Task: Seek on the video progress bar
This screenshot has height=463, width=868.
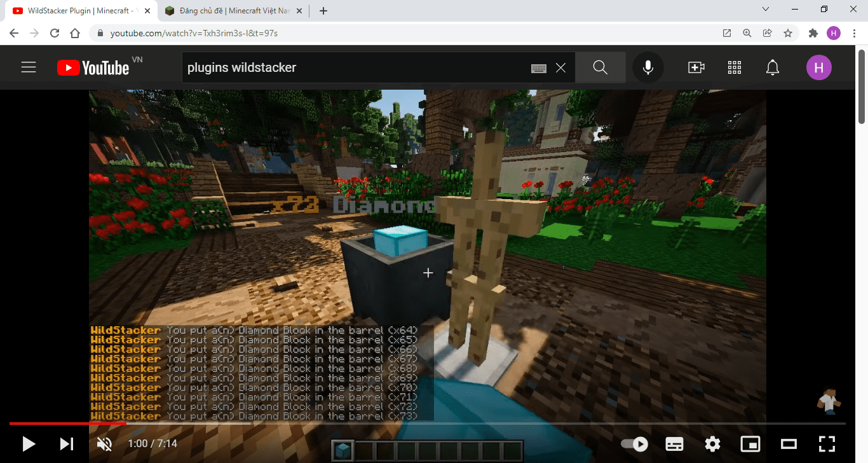Action: (x=427, y=423)
